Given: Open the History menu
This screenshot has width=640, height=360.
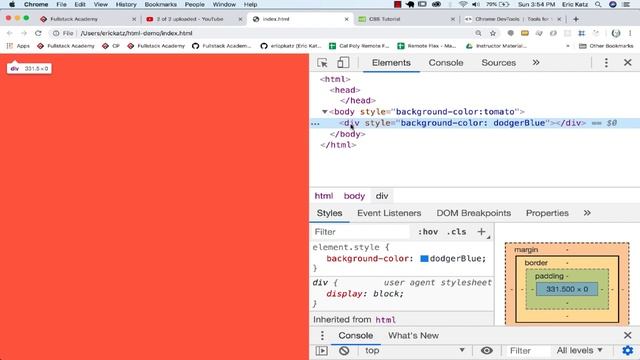Looking at the screenshot, I should tap(126, 4).
